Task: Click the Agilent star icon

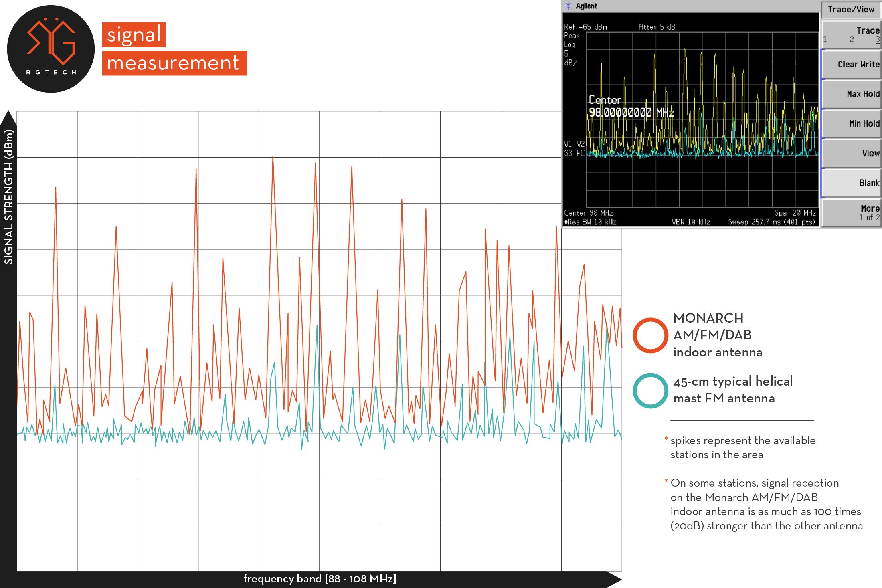Action: coord(568,6)
